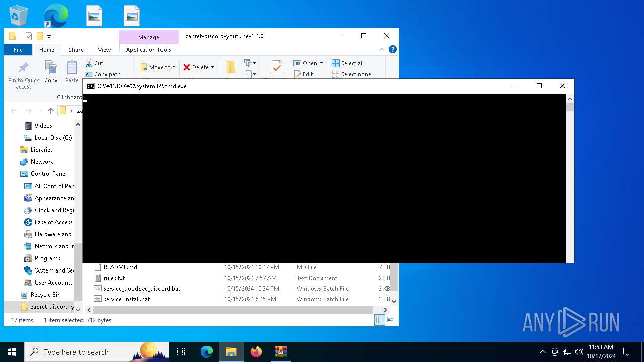Viewport: 644px width, 362px height.
Task: Click Copy path in the ribbon
Action: (x=103, y=74)
